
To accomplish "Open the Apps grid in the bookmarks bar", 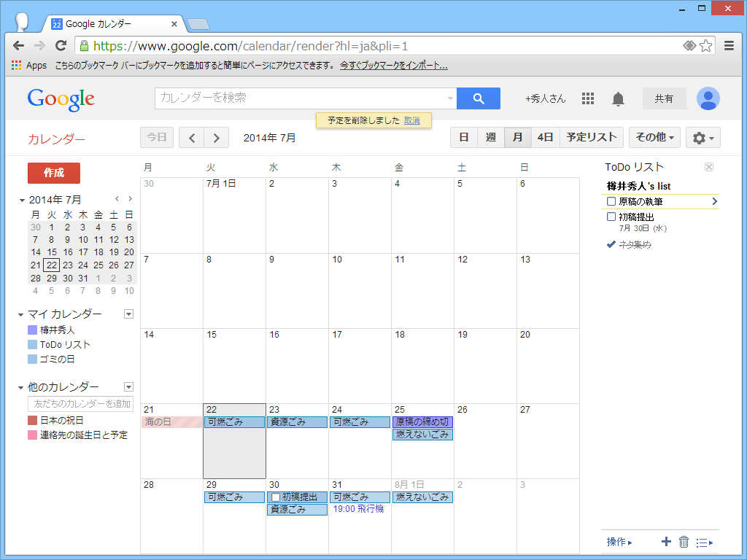I will tap(29, 65).
